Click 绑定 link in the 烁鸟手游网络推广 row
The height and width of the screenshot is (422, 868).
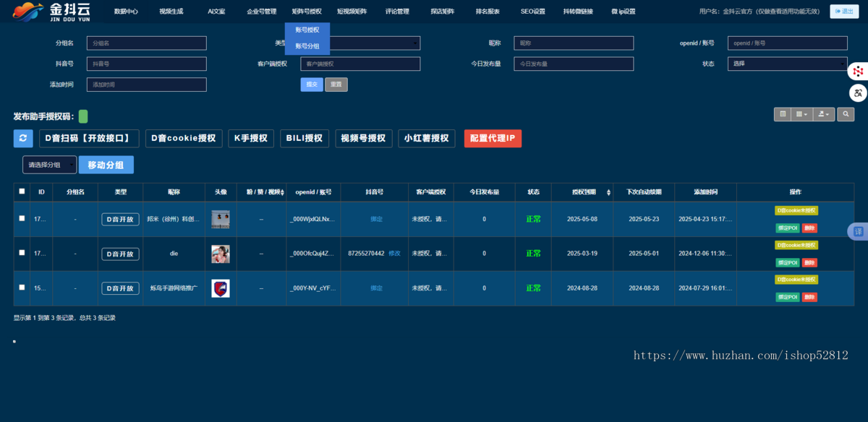[376, 288]
